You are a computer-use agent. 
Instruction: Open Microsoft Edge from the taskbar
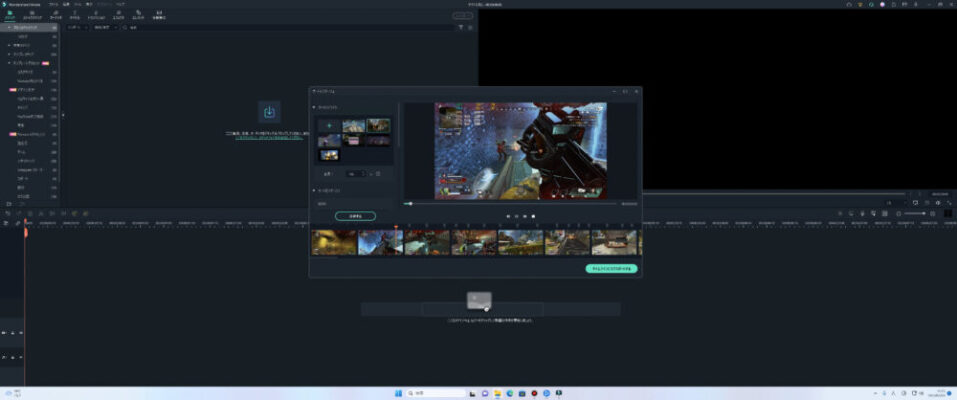click(x=510, y=393)
